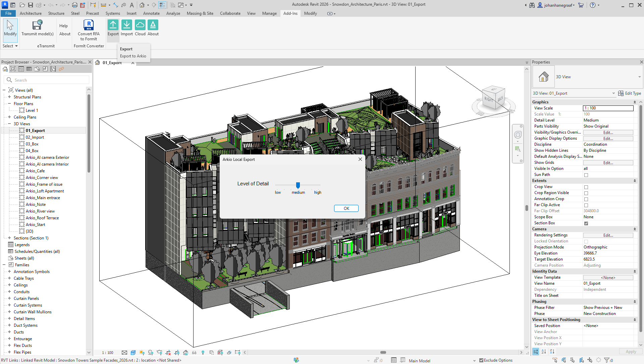Image resolution: width=644 pixels, height=364 pixels.
Task: Click Convert RFA to FormIt icon
Action: [89, 25]
